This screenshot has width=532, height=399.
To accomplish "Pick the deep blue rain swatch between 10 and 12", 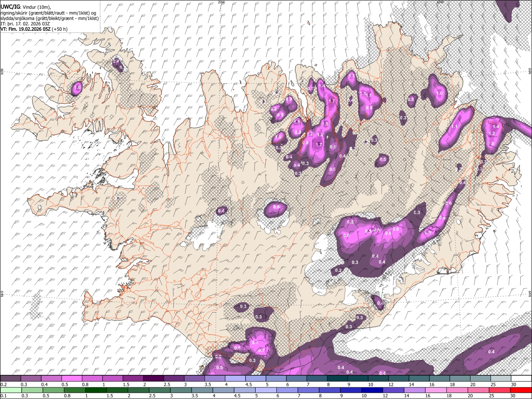I will [x=372, y=390].
